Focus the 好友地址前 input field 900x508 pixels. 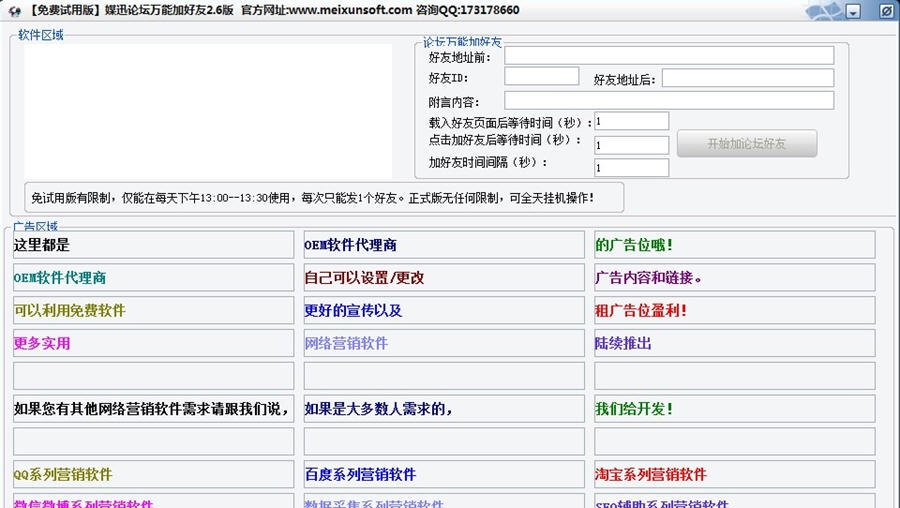pos(669,56)
